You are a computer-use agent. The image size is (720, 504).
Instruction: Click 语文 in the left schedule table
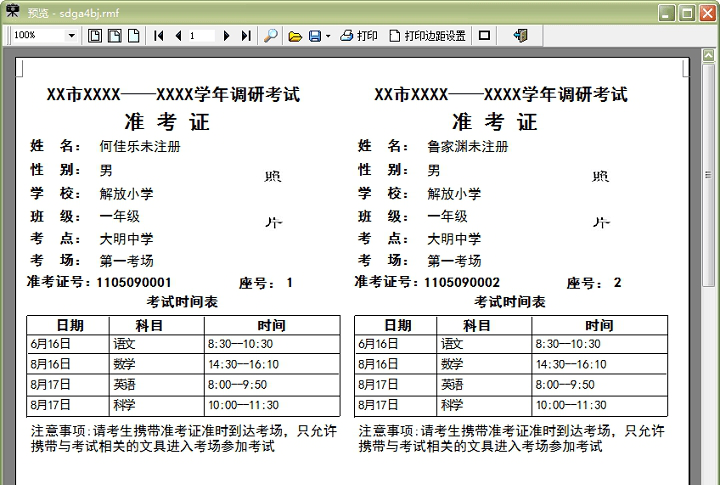(124, 344)
